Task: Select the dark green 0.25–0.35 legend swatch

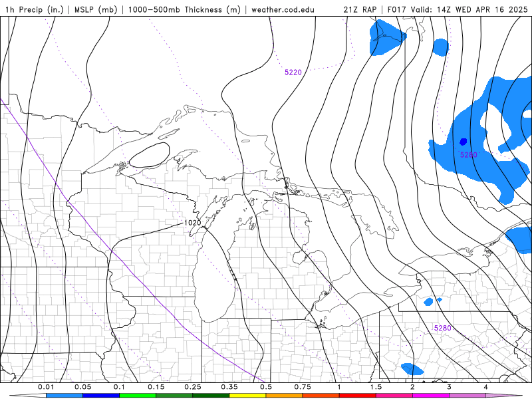Action: click(211, 396)
